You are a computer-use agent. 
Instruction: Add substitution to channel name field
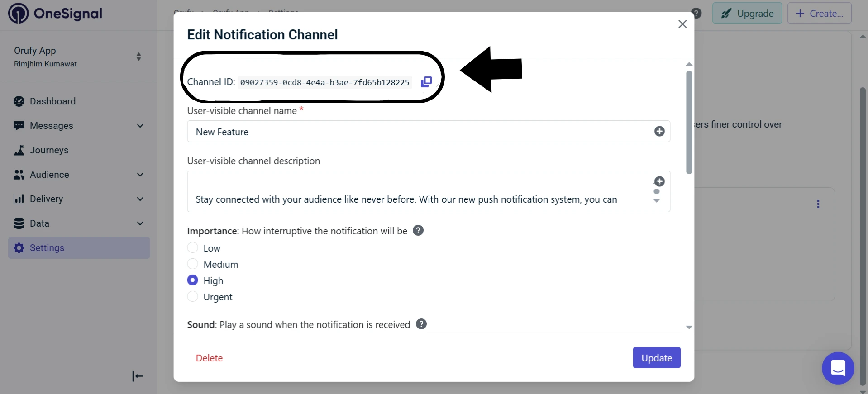[659, 131]
